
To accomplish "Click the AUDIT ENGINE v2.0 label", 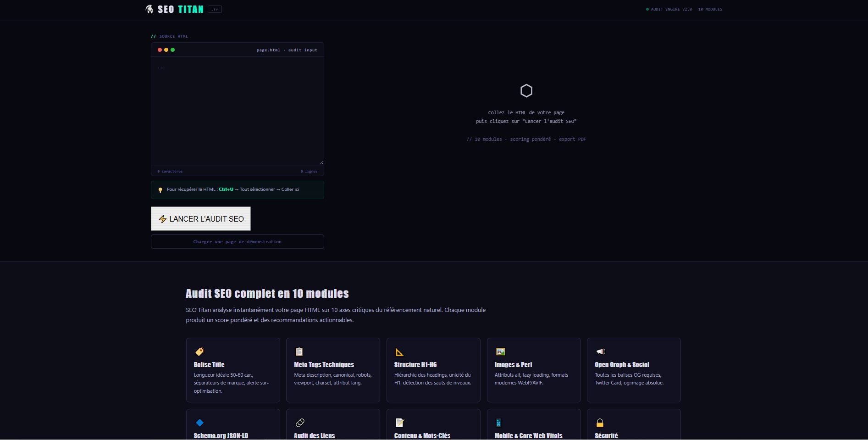I will click(x=671, y=9).
